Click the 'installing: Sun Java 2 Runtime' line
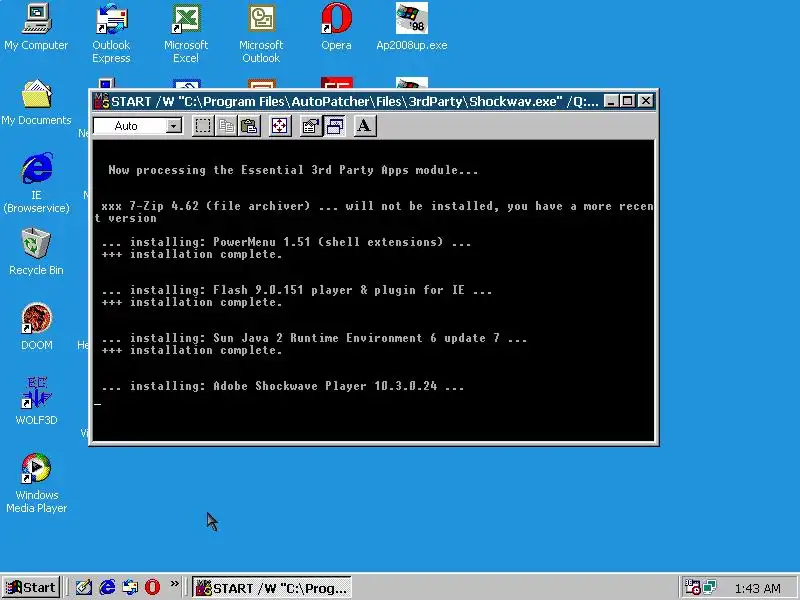 314,338
